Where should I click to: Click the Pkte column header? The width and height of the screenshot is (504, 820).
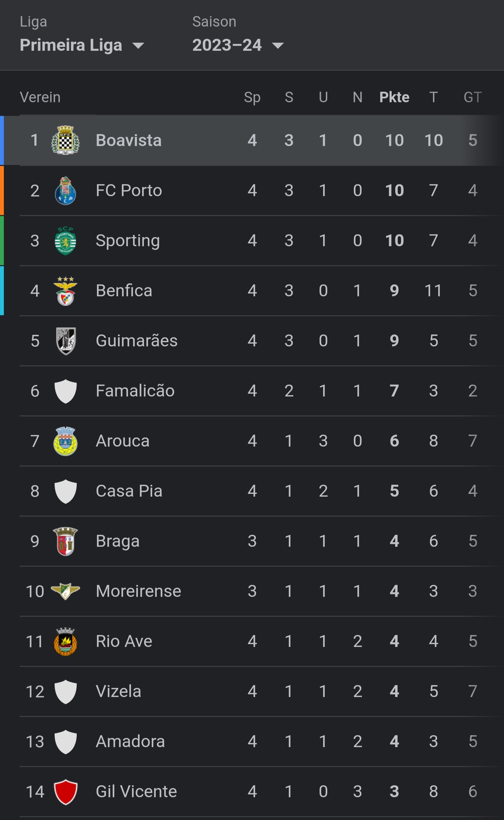(394, 97)
